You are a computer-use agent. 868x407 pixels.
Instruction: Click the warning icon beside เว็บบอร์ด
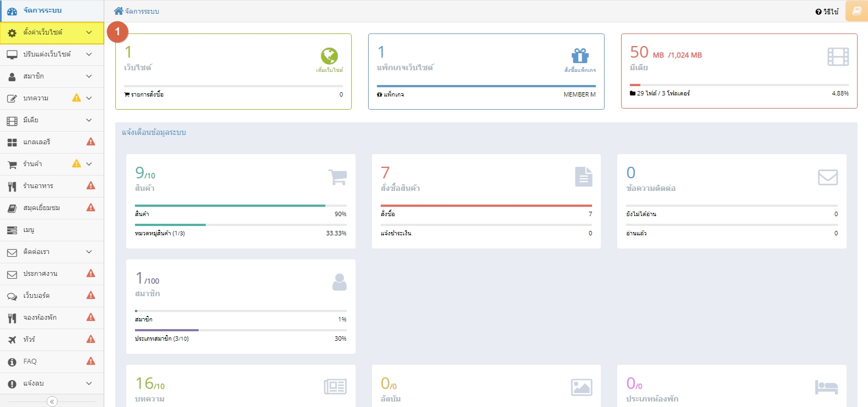coord(91,295)
